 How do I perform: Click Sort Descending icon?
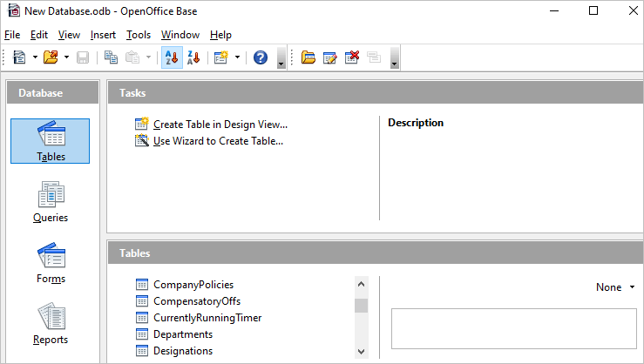pyautogui.click(x=193, y=57)
